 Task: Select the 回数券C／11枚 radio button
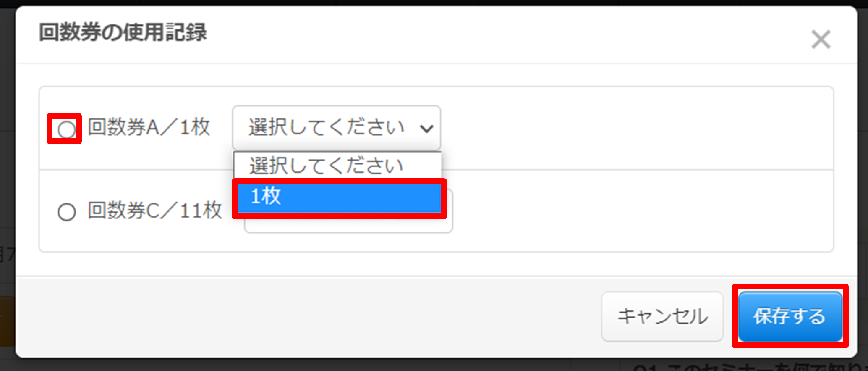pyautogui.click(x=66, y=212)
